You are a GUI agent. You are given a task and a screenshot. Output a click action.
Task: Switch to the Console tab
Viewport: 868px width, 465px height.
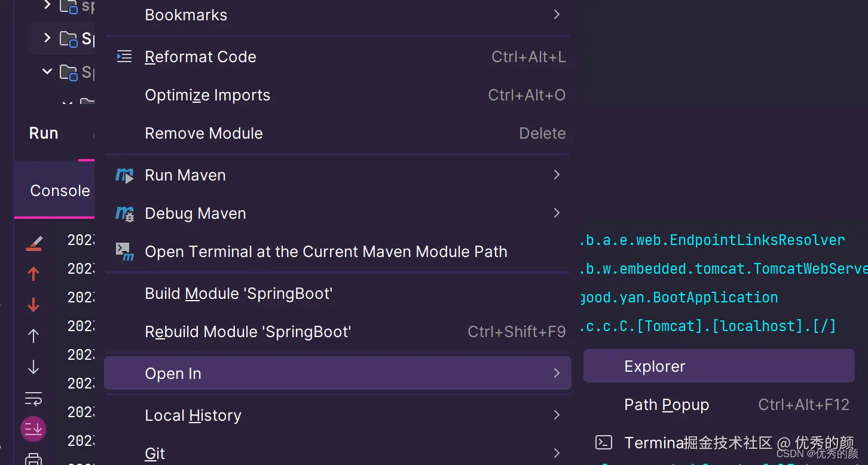[x=60, y=191]
